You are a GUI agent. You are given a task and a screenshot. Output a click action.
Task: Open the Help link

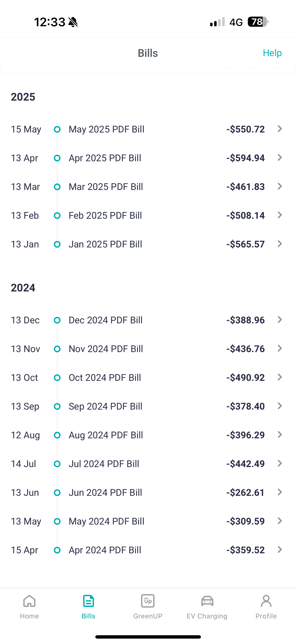272,53
